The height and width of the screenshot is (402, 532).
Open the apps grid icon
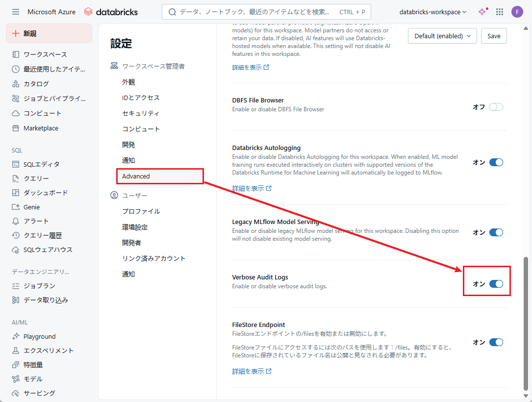(500, 12)
